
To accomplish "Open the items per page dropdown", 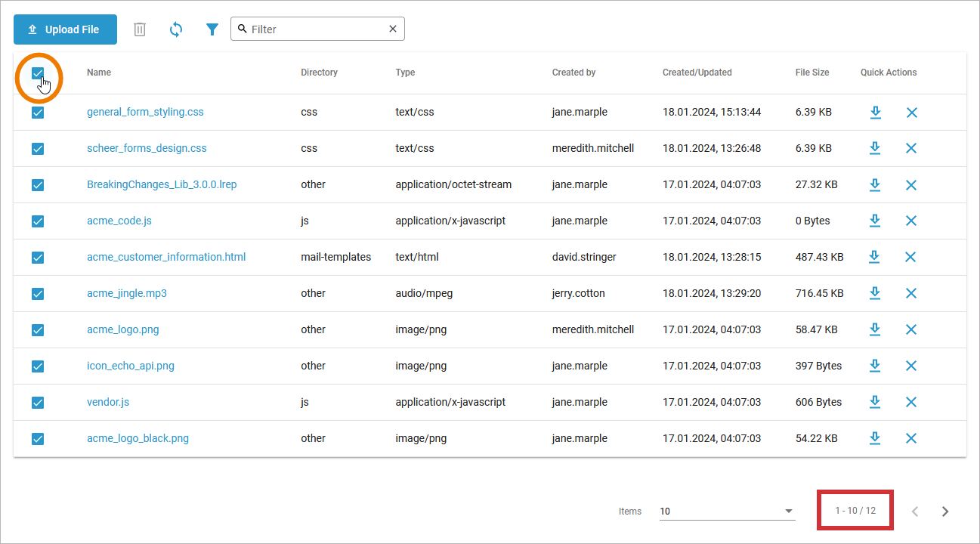I will pos(726,512).
